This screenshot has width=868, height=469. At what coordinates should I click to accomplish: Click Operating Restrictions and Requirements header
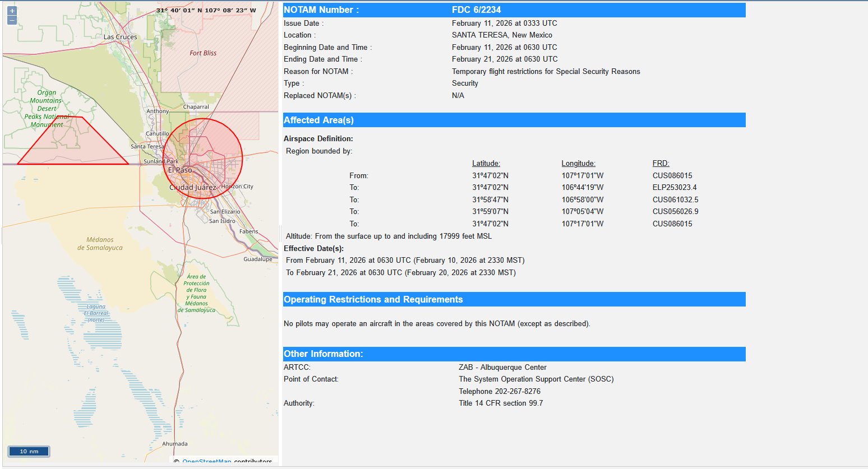click(x=514, y=299)
